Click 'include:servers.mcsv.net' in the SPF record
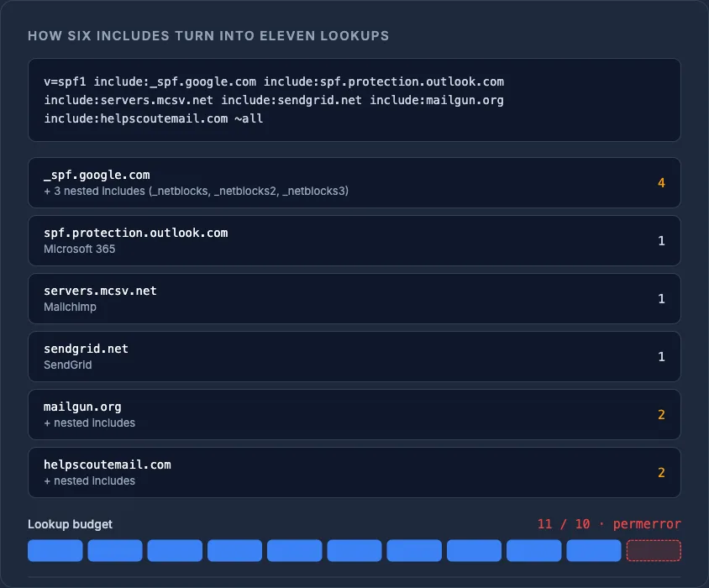The image size is (709, 588). 129,100
